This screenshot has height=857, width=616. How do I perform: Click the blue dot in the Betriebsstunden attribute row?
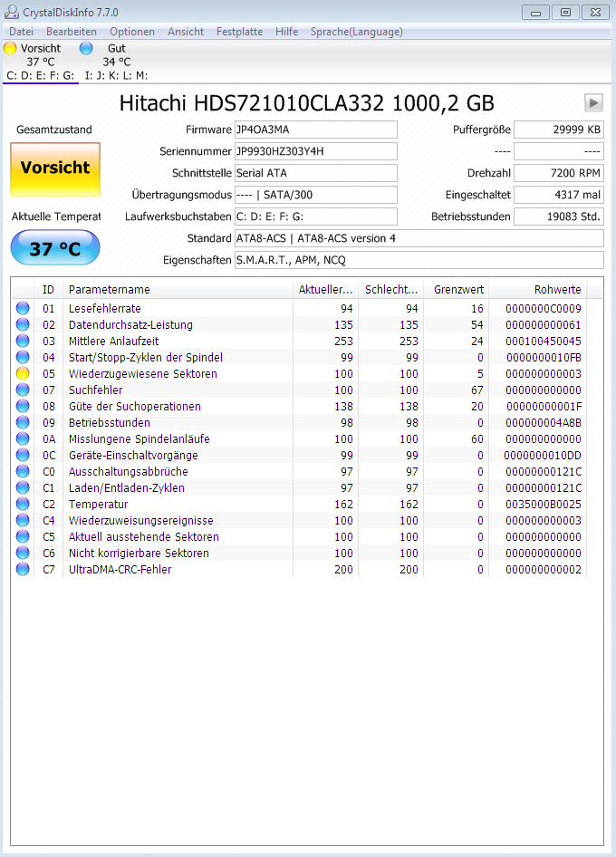(x=23, y=422)
